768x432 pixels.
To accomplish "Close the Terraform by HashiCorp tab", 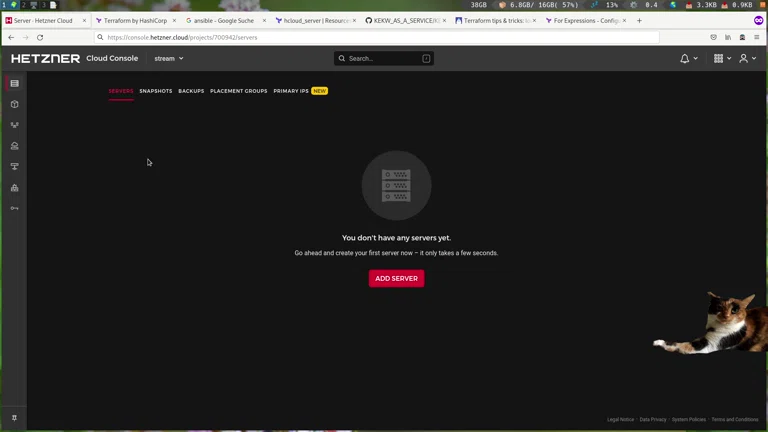I will pos(174,21).
